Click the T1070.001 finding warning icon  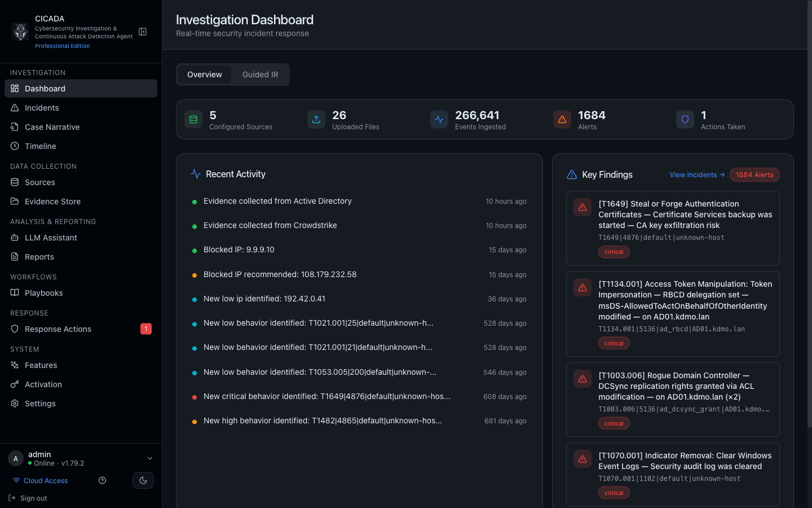(582, 459)
